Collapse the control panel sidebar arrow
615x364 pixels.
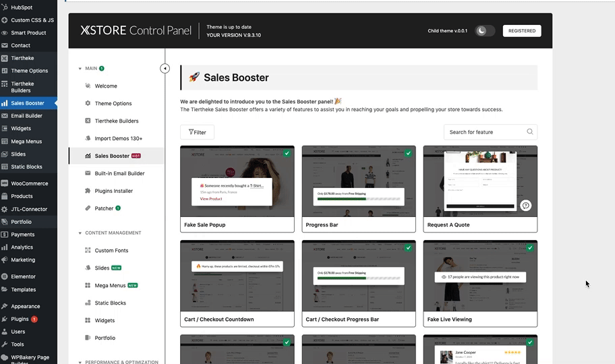tap(165, 69)
